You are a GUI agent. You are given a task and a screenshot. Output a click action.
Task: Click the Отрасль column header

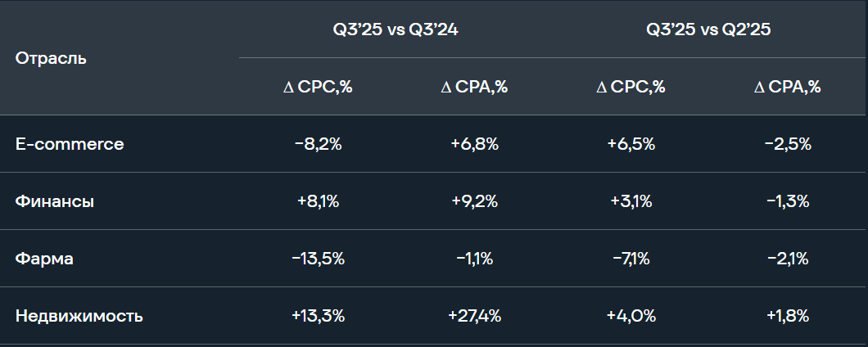(51, 58)
